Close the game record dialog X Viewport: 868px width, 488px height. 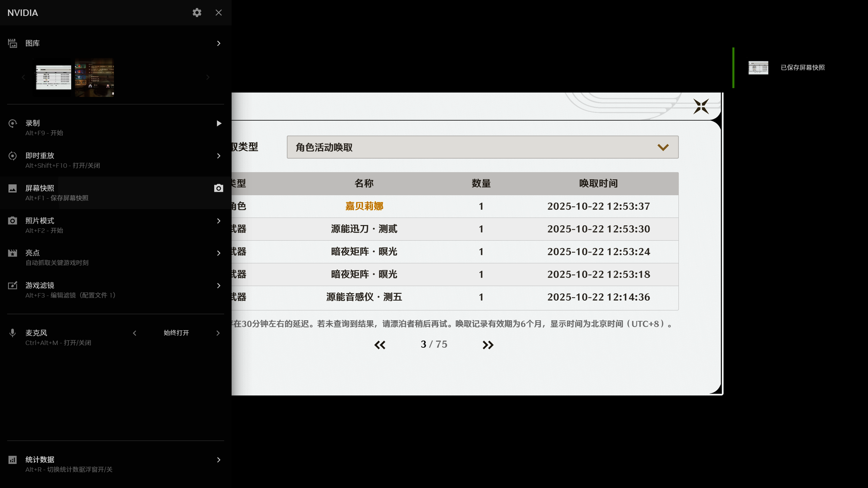701,106
